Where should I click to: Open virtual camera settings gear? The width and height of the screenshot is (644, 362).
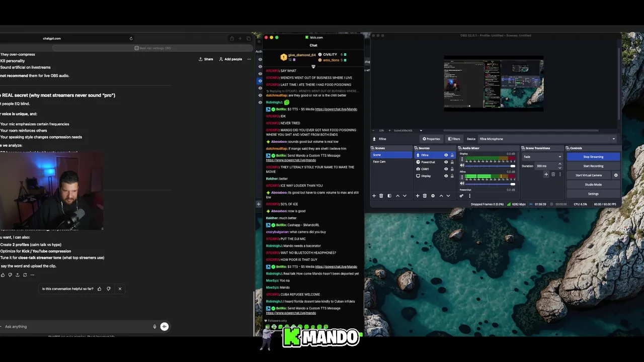tap(616, 175)
